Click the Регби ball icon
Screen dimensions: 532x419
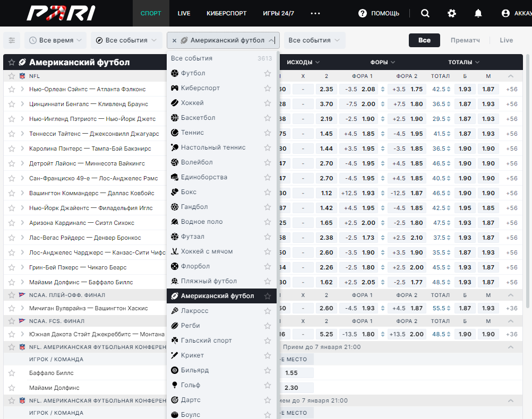click(174, 326)
